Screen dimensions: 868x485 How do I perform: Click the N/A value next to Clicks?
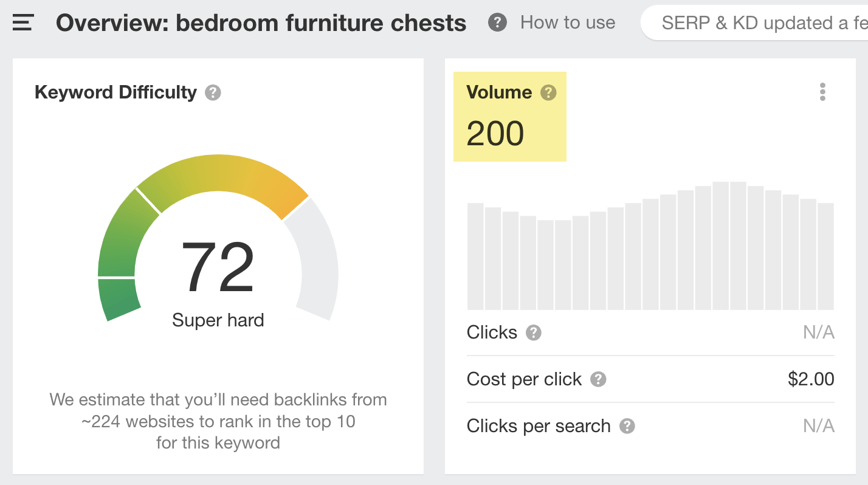[x=818, y=332]
